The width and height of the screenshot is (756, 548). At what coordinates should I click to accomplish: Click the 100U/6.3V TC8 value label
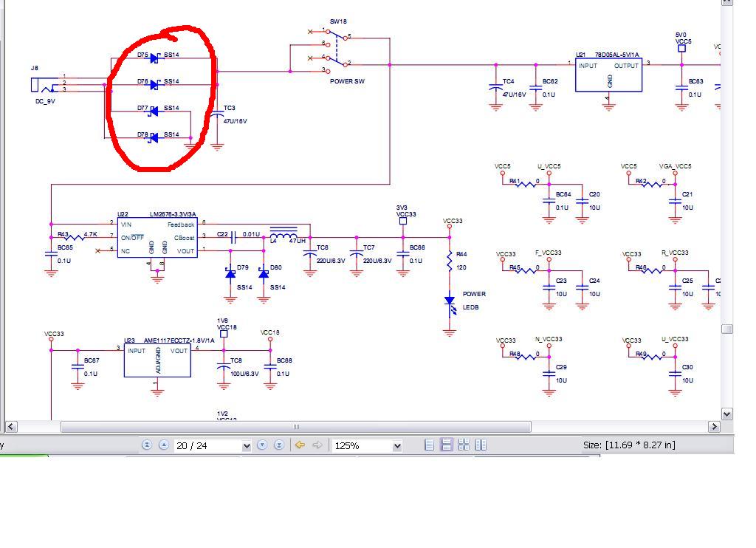click(244, 374)
